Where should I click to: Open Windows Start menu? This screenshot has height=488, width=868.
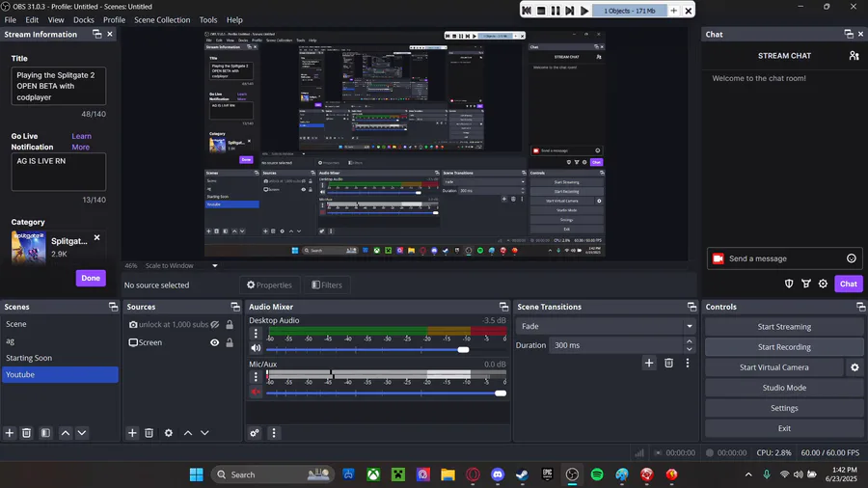(196, 474)
